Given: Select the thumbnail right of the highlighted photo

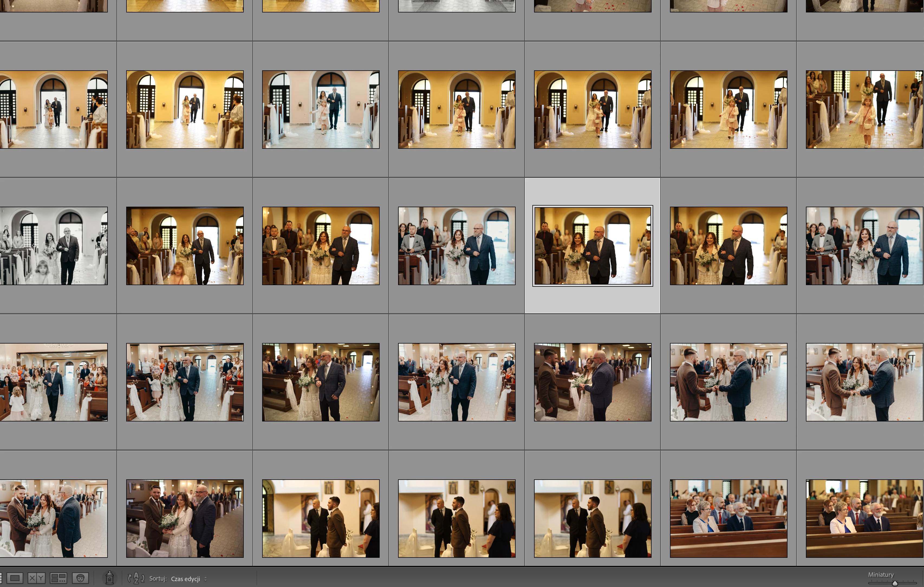Looking at the screenshot, I should pyautogui.click(x=728, y=246).
